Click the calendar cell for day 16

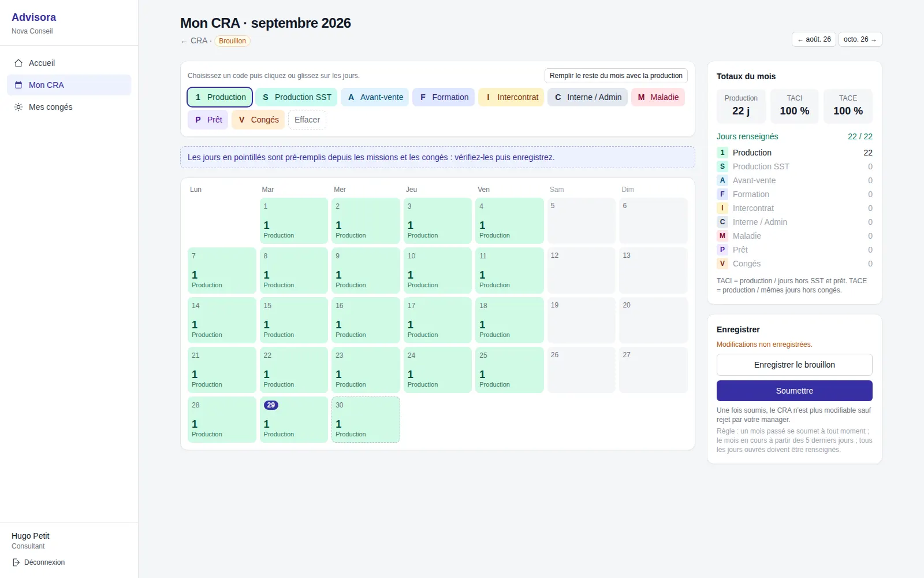pyautogui.click(x=366, y=320)
